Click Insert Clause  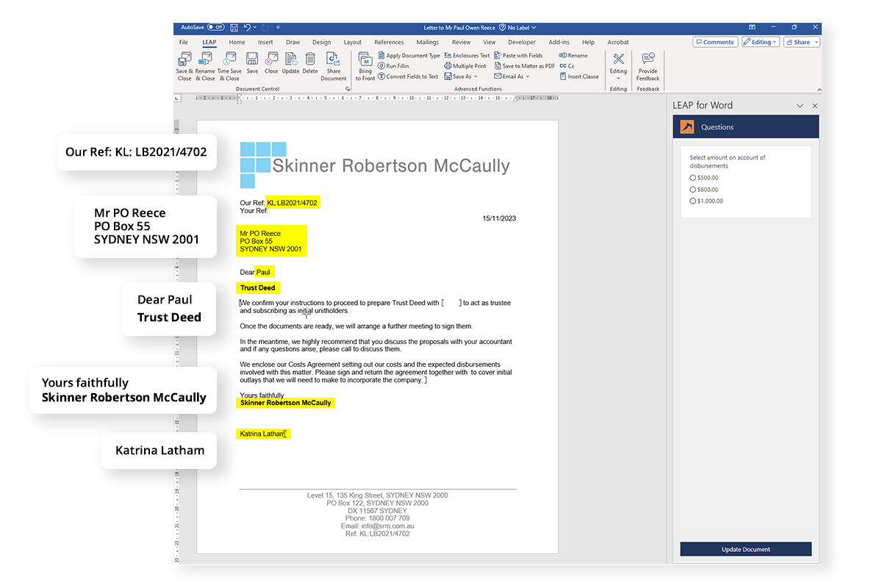579,76
